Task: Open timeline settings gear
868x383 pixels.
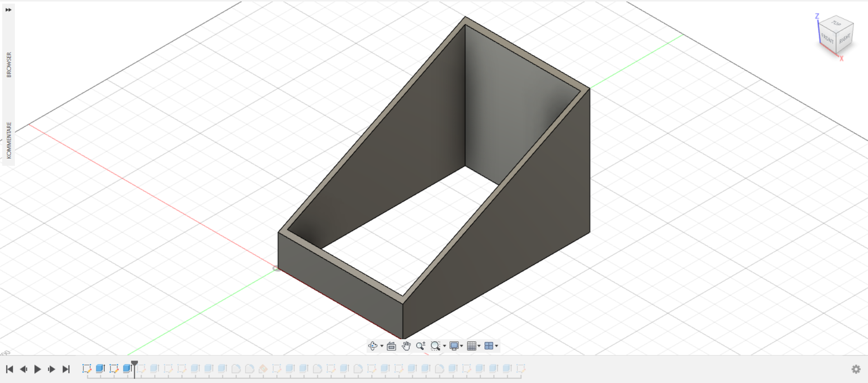Action: pyautogui.click(x=856, y=369)
